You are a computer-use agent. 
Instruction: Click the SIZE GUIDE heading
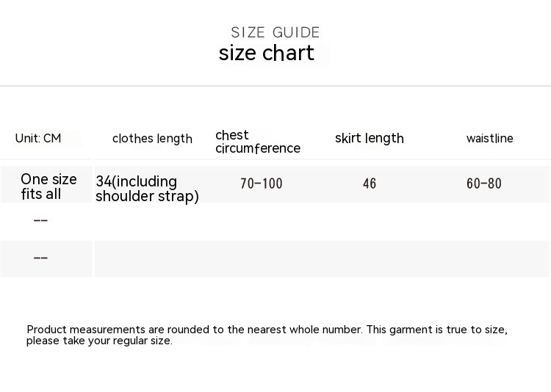tap(275, 32)
